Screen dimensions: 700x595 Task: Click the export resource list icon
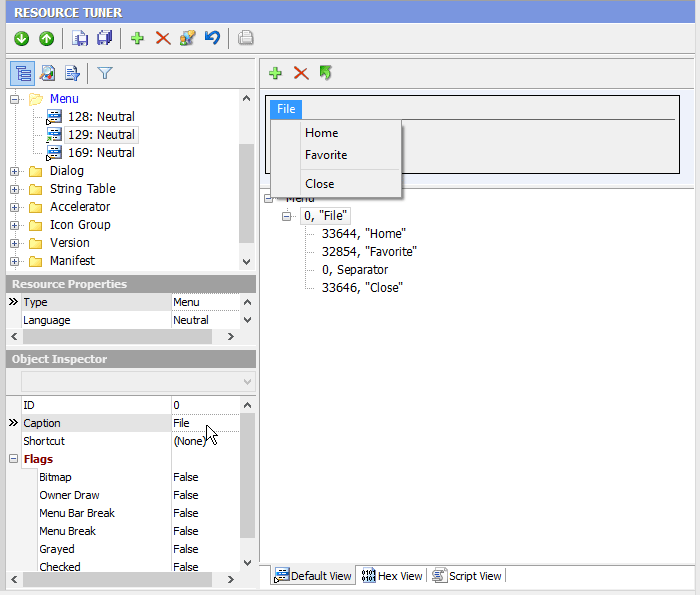point(72,73)
